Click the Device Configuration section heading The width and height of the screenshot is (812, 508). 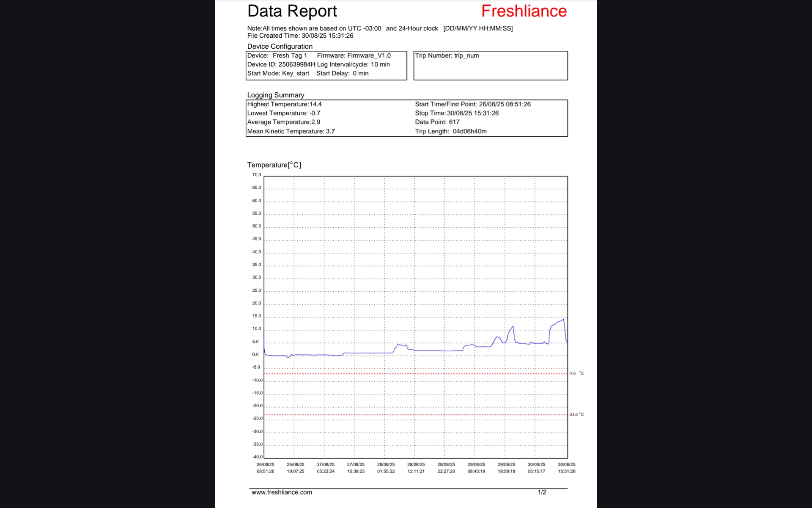tap(280, 47)
